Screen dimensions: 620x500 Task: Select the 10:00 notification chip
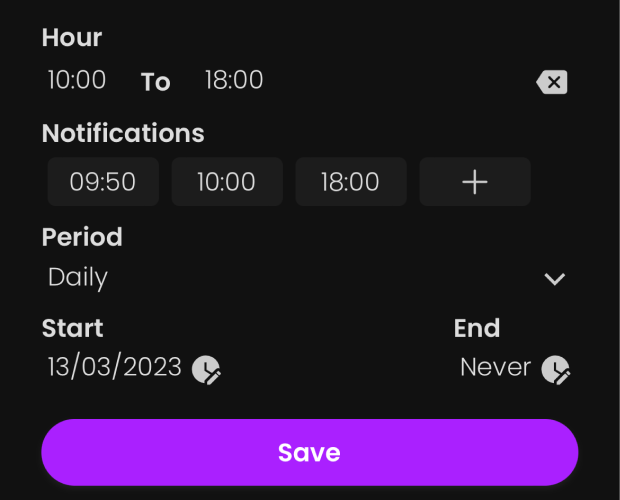click(x=227, y=182)
